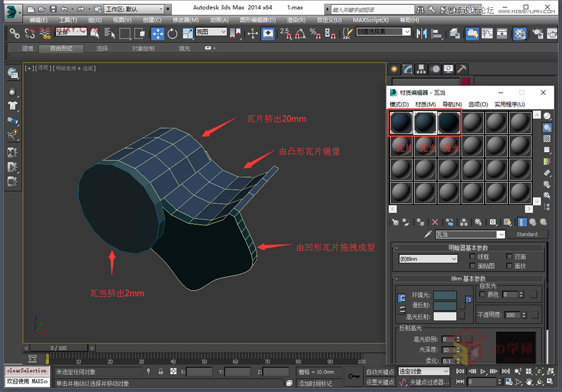Click Assign Material to Selection in Material Editor

[x=419, y=222]
